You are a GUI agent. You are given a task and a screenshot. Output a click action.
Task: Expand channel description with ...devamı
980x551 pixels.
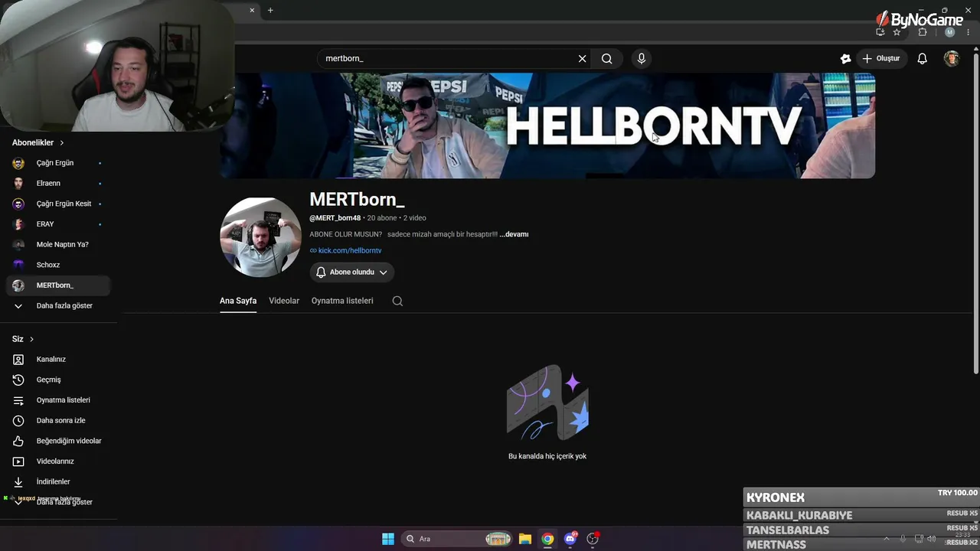point(514,234)
